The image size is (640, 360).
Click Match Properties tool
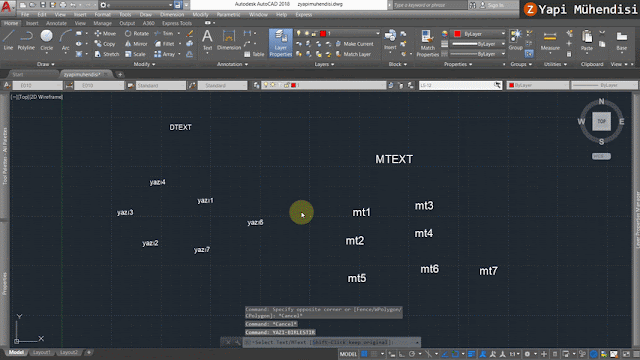[427, 43]
